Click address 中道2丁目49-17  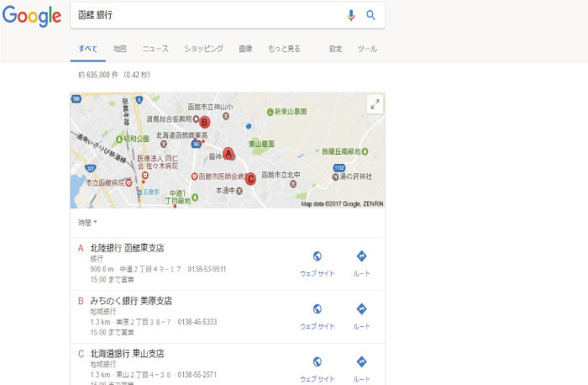150,269
